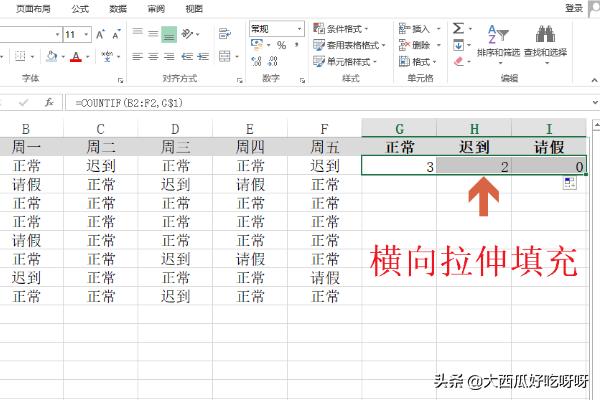Image resolution: width=600 pixels, height=400 pixels.
Task: Open the font size dropdown
Action: tap(84, 34)
